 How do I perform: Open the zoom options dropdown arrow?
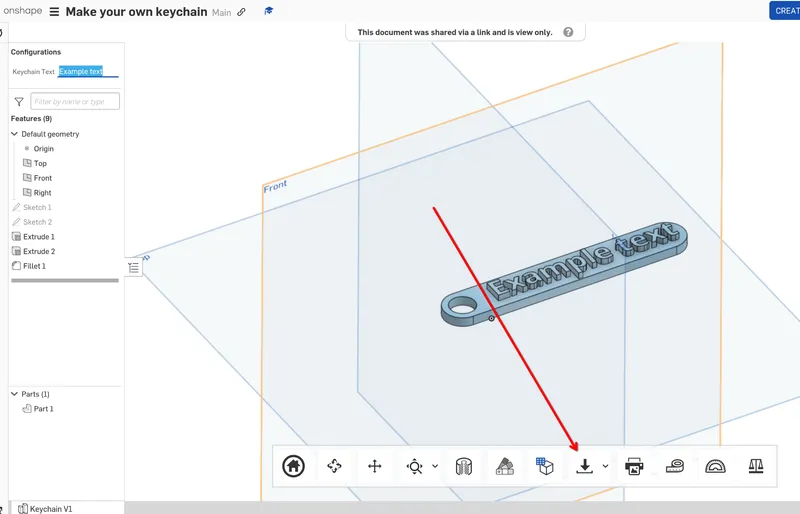click(435, 466)
